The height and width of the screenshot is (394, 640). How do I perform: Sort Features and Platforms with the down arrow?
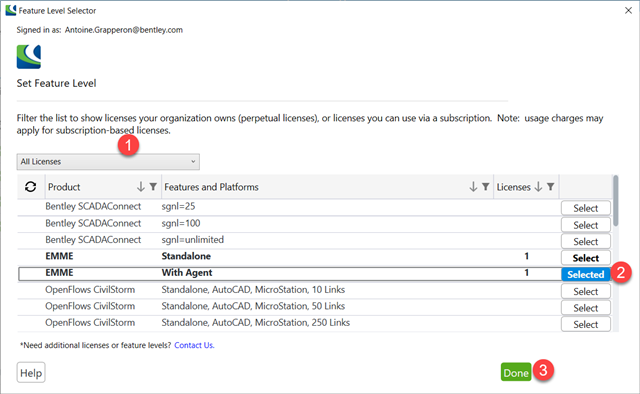tap(473, 187)
